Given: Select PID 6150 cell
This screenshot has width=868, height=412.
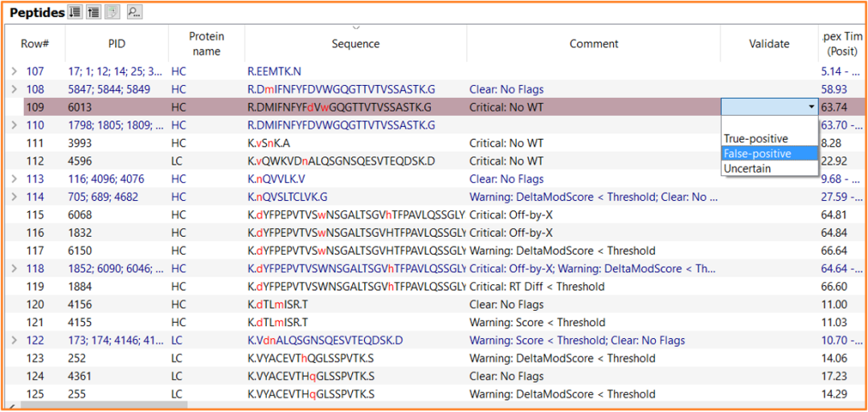Looking at the screenshot, I should tap(79, 251).
